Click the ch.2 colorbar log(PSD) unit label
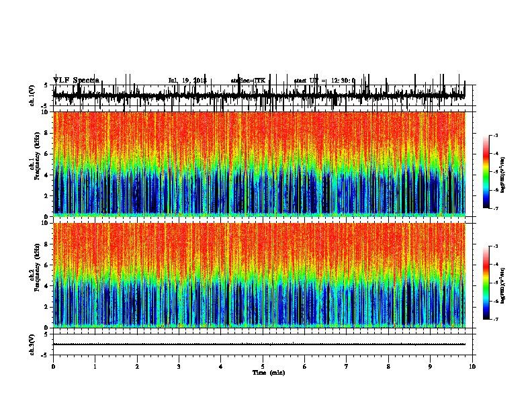 pyautogui.click(x=502, y=285)
